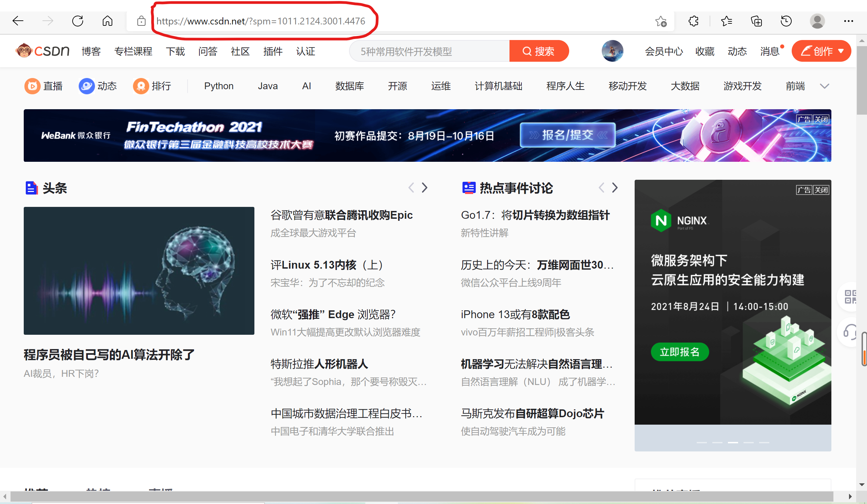Open the 问答 menu item
Image resolution: width=867 pixels, height=504 pixels.
click(x=208, y=51)
